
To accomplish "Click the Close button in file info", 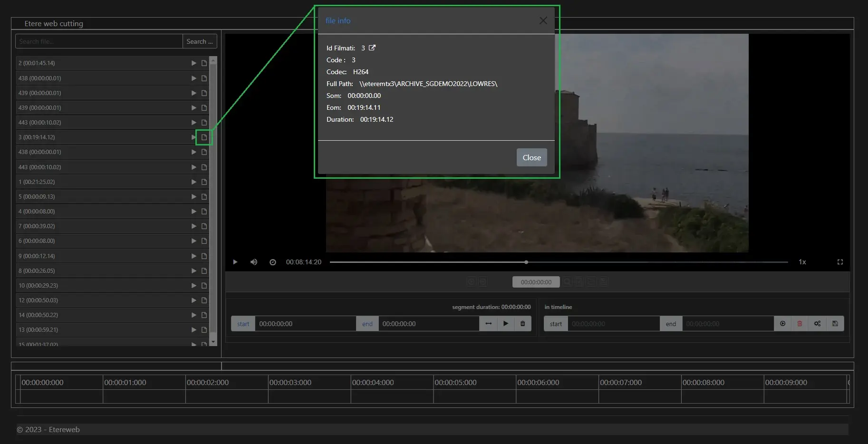I will point(531,157).
